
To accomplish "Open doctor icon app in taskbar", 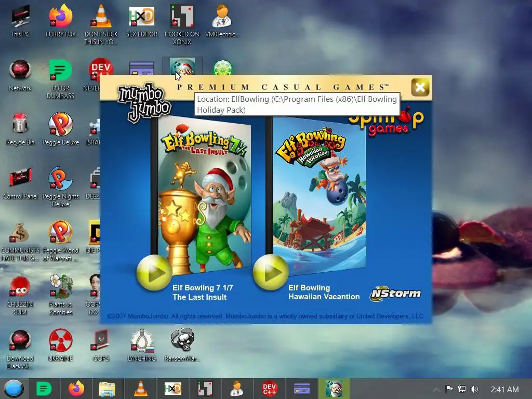I will pyautogui.click(x=237, y=389).
